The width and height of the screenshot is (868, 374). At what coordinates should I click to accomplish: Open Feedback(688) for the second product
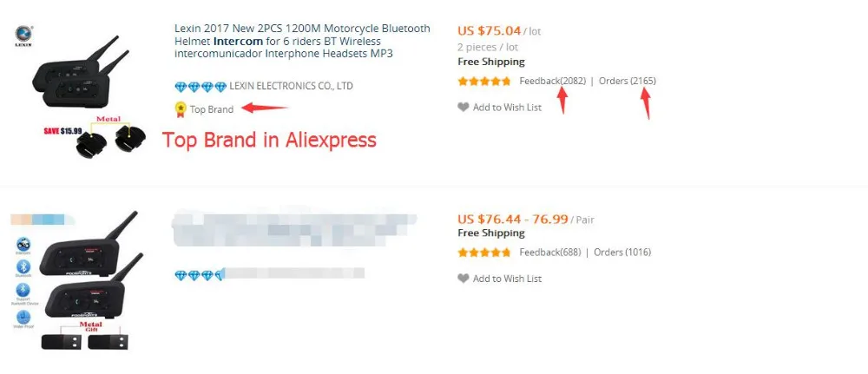pyautogui.click(x=549, y=253)
